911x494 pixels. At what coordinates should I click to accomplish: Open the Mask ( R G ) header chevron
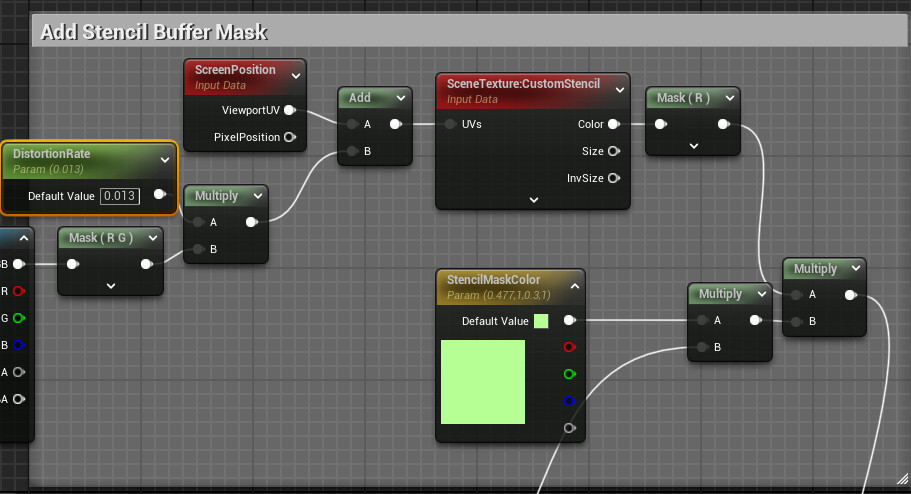153,238
